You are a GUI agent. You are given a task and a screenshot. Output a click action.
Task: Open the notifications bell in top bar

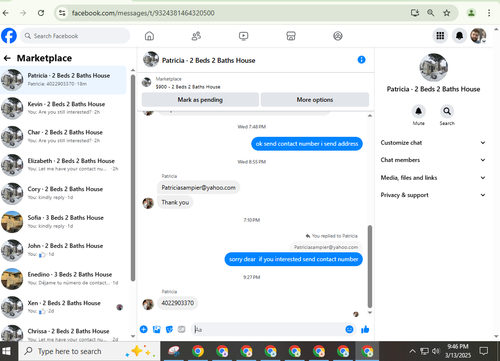(x=459, y=35)
